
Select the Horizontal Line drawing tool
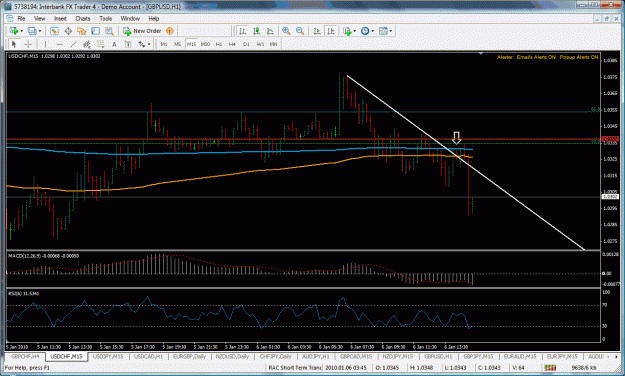[x=59, y=44]
